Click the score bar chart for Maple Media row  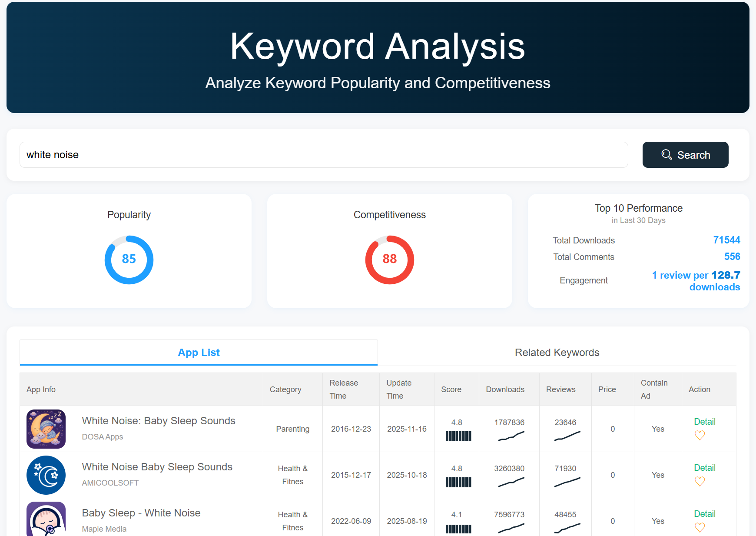[458, 529]
